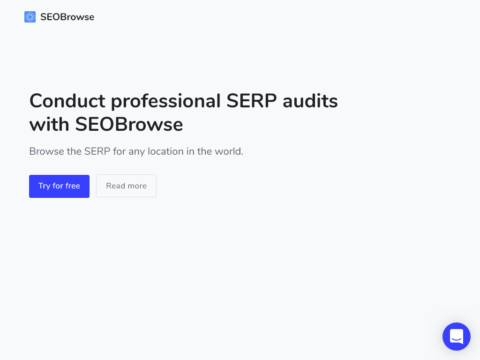Select the Read more button
This screenshot has height=360, width=480.
click(x=126, y=186)
